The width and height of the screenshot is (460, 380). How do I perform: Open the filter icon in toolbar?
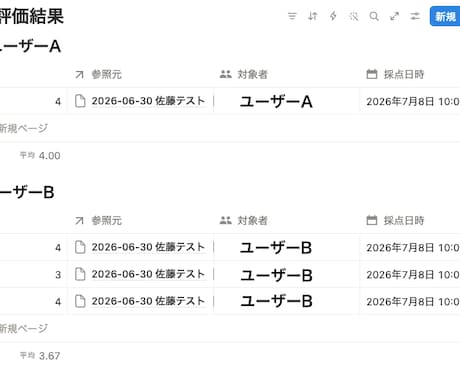point(292,16)
